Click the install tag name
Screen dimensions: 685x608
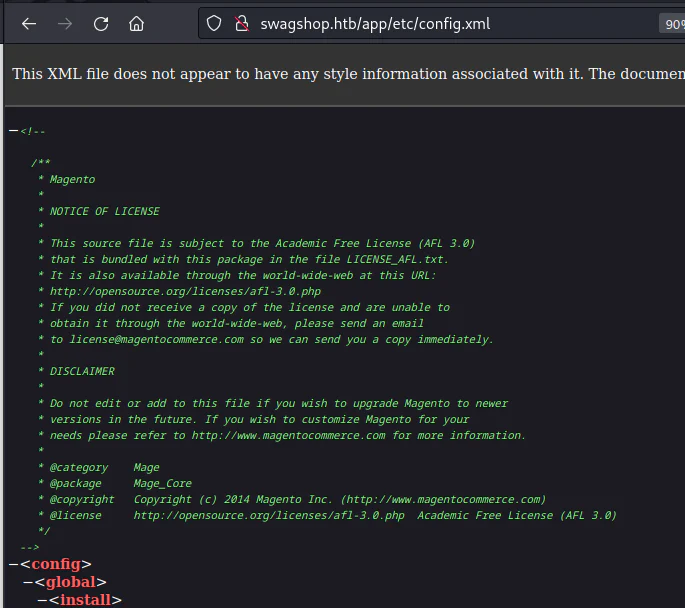point(85,600)
